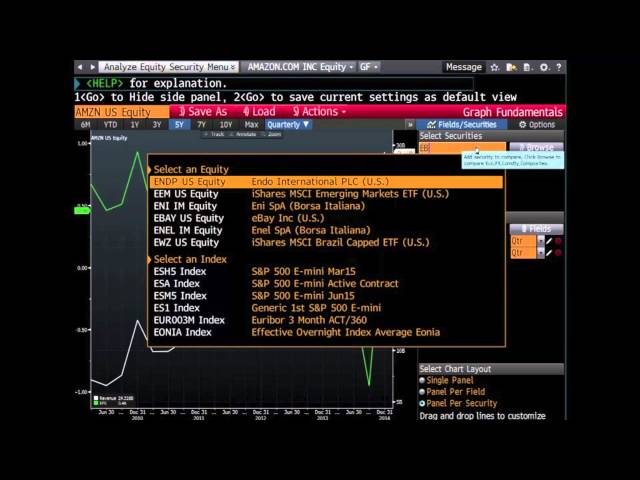Select EONIA Index Effective Overnight Average
The width and height of the screenshot is (640, 480).
pos(326,332)
